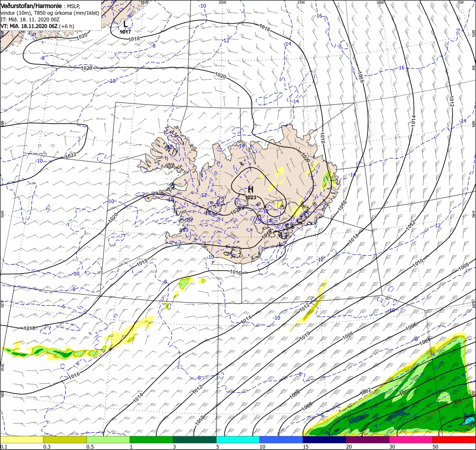
Task: Choose the purple 20 mm legend swatch
Action: [367, 440]
